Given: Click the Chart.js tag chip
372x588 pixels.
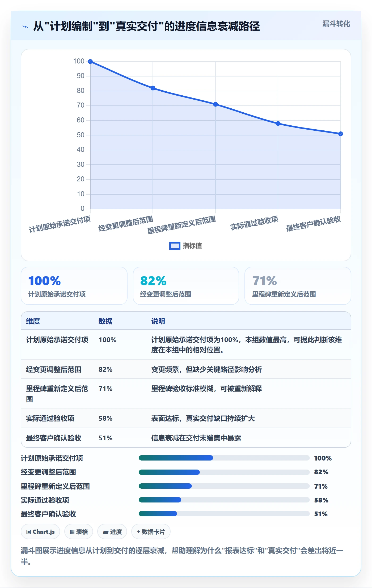Looking at the screenshot, I should (x=40, y=532).
